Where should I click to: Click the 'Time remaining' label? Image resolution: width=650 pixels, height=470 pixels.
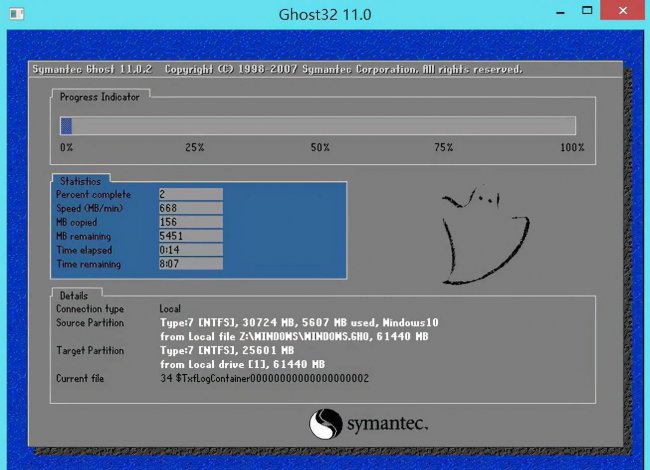88,264
